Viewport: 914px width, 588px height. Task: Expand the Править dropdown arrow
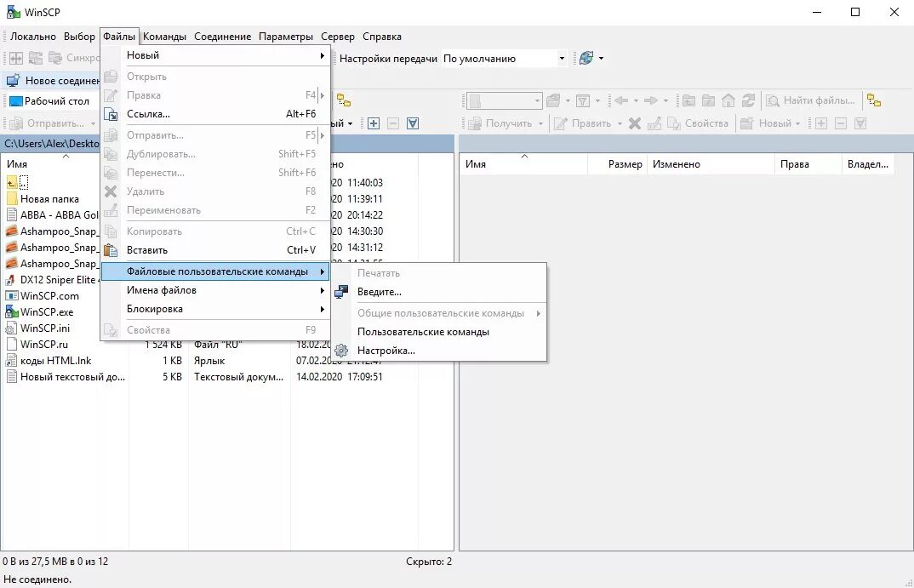(620, 123)
